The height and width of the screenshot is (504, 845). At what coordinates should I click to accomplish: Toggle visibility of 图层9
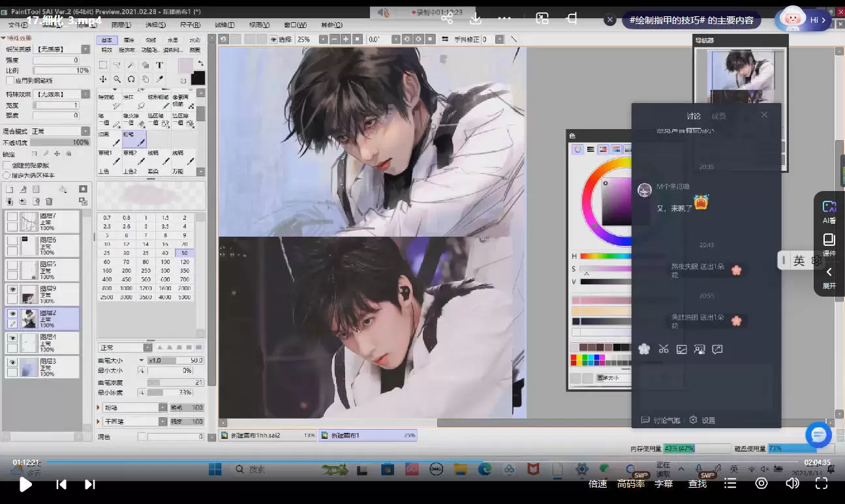pyautogui.click(x=12, y=288)
